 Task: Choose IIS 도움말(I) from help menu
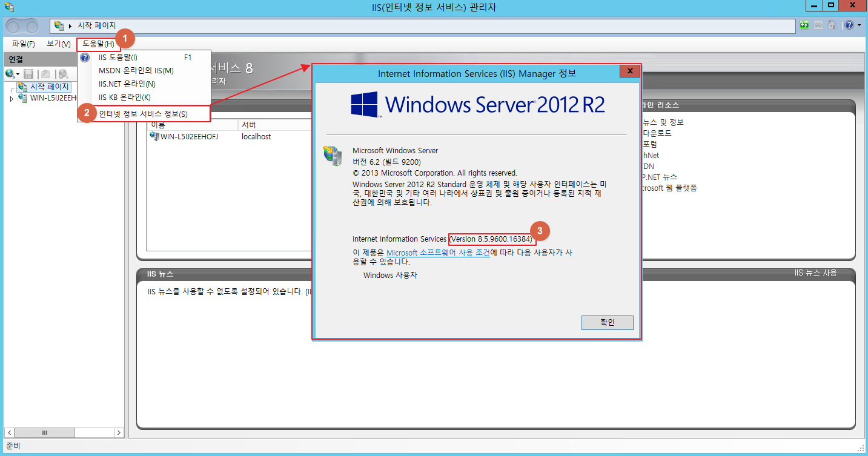(x=144, y=58)
